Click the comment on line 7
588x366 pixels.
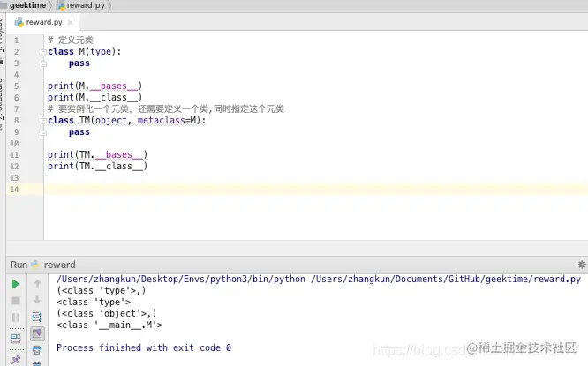[x=166, y=109]
